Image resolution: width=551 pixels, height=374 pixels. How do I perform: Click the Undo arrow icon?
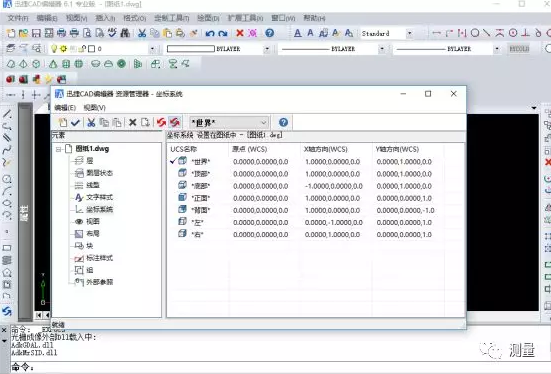pyautogui.click(x=210, y=33)
